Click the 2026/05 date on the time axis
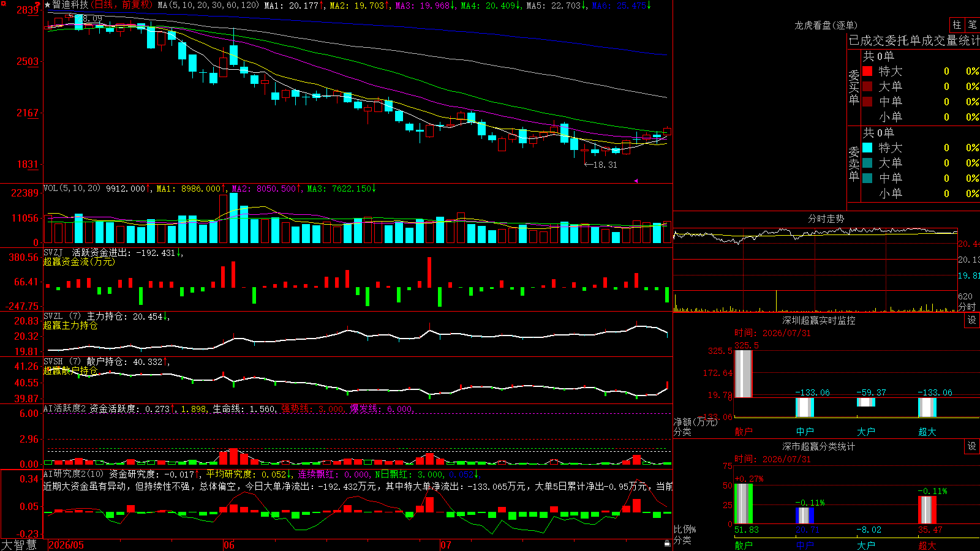The width and height of the screenshot is (980, 551). (x=66, y=545)
